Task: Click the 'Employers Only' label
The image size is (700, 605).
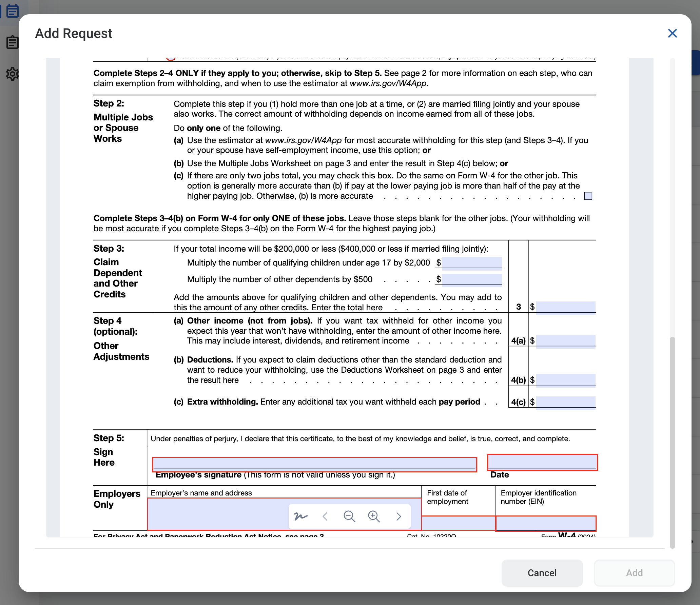Action: coord(117,499)
